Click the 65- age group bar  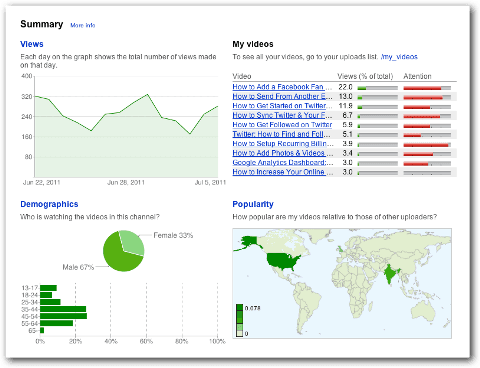click(42, 330)
